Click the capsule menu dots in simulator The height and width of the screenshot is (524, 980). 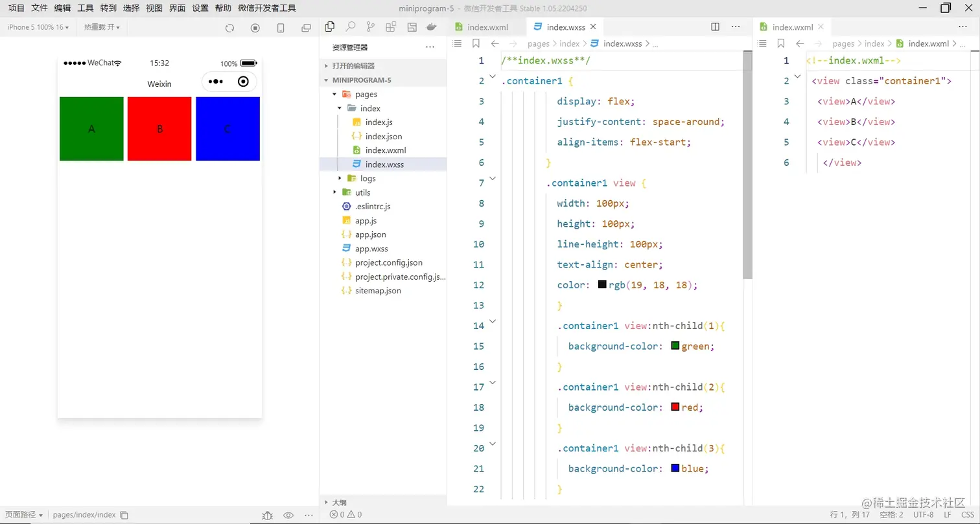pos(216,82)
